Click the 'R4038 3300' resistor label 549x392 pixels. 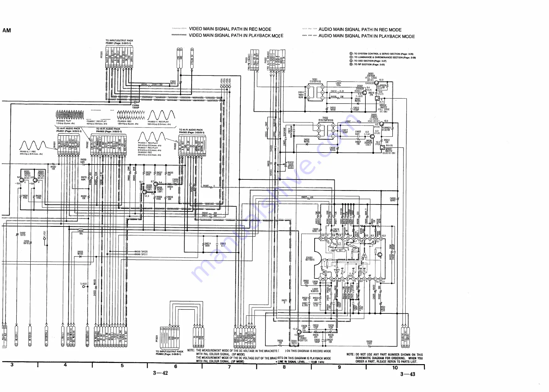369,342
